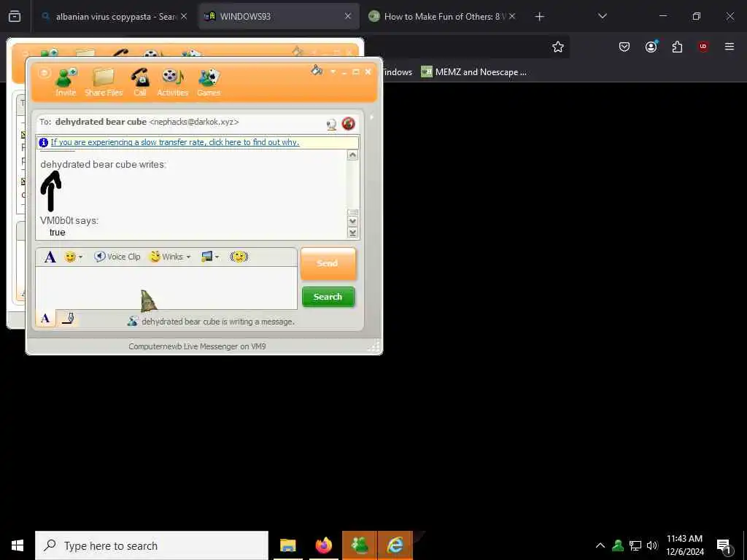Click the conversation scrollbar down arrow
This screenshot has height=560, width=747.
click(352, 222)
